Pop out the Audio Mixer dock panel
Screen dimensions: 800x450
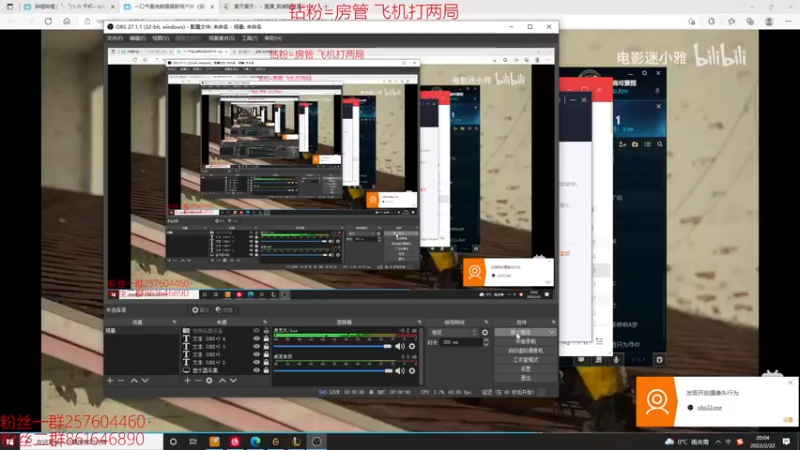point(419,322)
